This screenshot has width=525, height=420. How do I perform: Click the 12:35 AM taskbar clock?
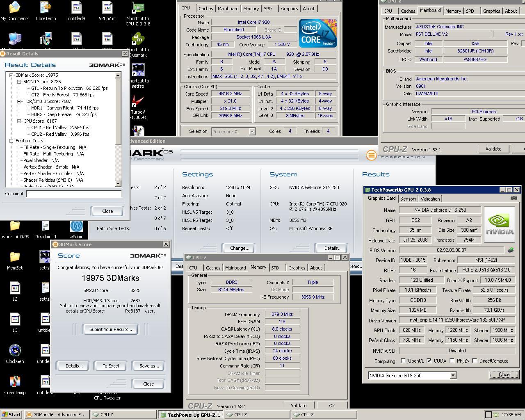click(511, 415)
